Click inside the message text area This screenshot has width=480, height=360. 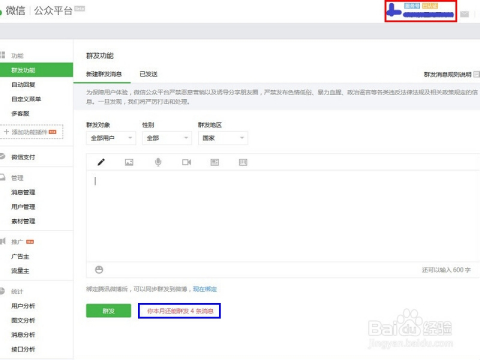coord(283,216)
